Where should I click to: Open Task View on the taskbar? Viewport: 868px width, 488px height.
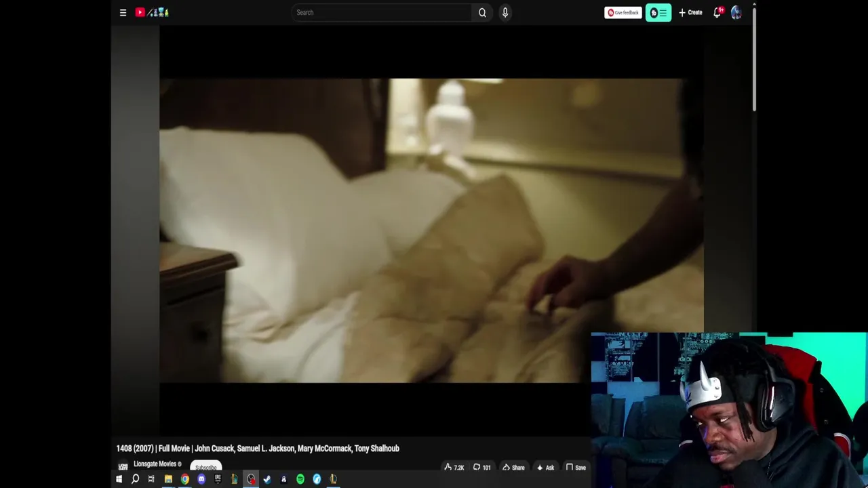point(151,479)
